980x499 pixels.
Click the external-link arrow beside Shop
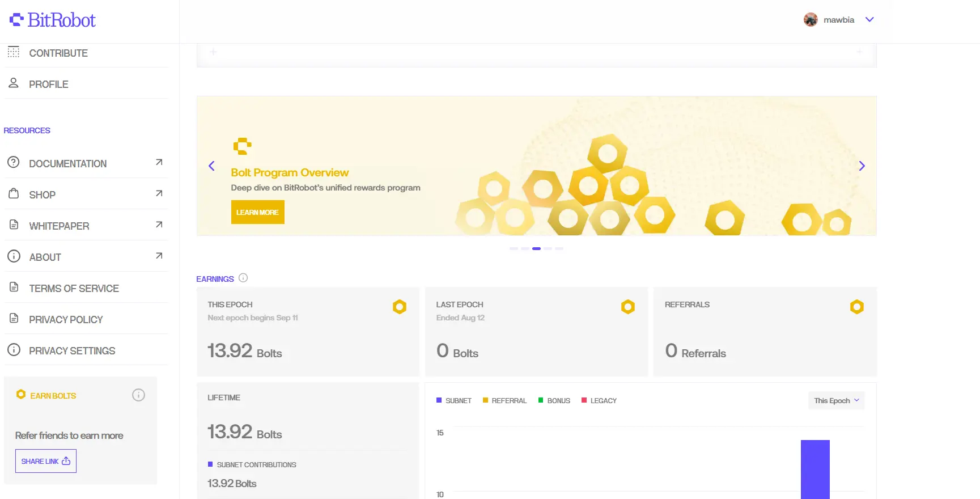[159, 193]
